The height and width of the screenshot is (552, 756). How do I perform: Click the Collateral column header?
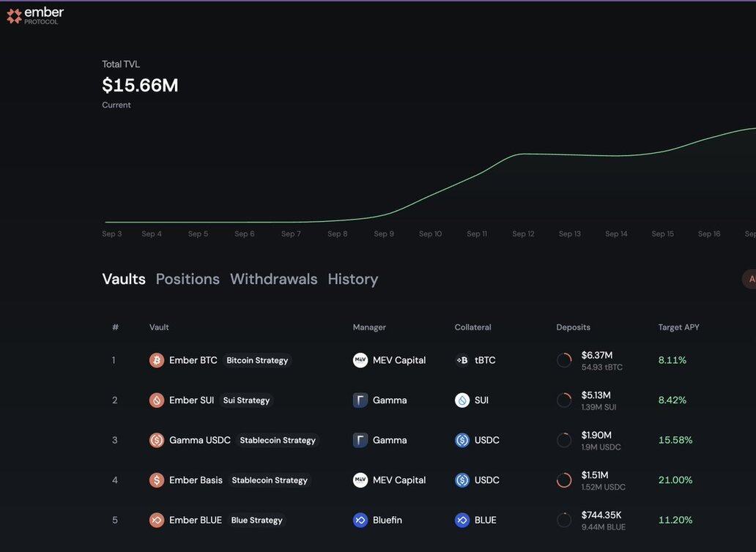(x=473, y=327)
